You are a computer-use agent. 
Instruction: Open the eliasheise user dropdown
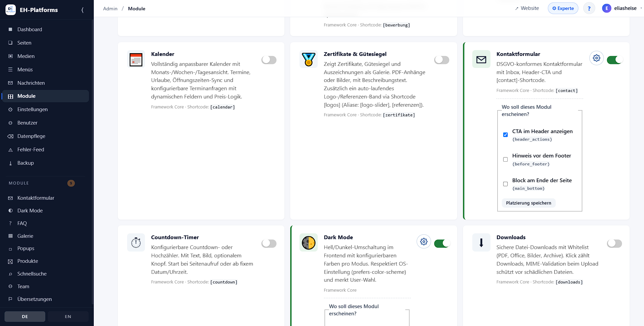(622, 8)
